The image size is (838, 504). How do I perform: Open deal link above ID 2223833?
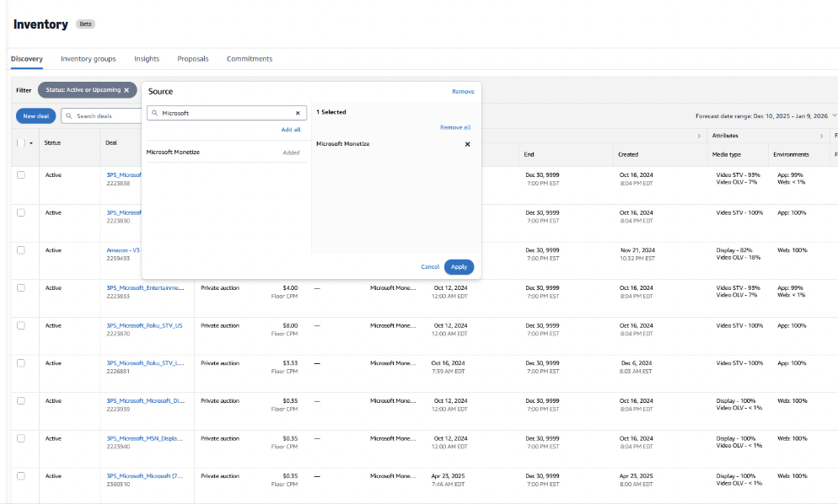click(145, 287)
